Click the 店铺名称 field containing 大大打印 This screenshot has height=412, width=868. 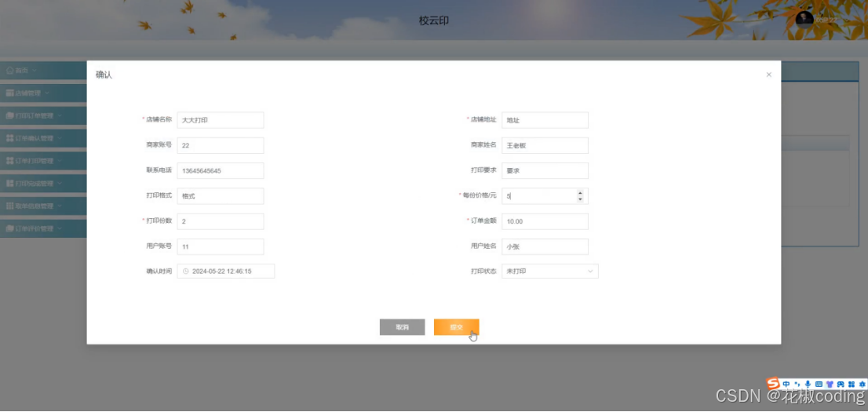[x=221, y=120]
